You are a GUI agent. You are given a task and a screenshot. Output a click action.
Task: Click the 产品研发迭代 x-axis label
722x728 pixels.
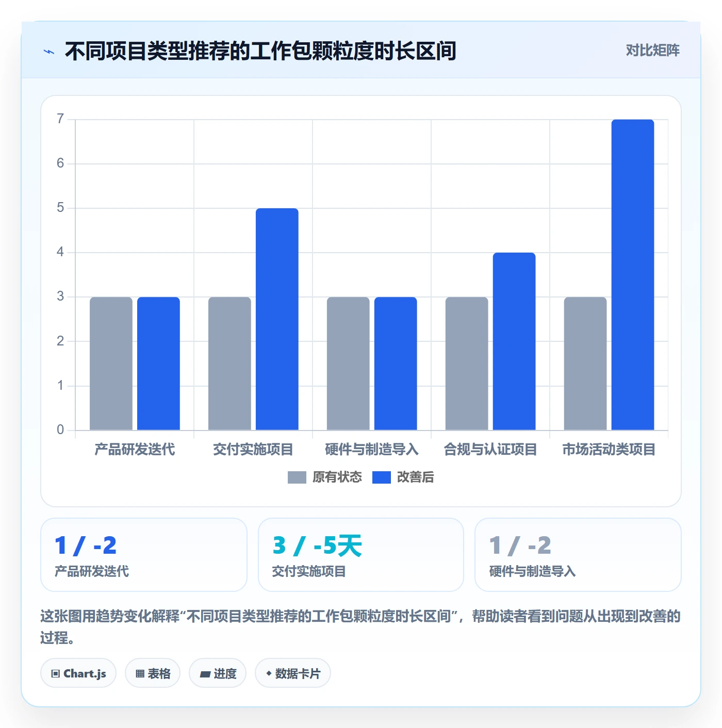(135, 450)
